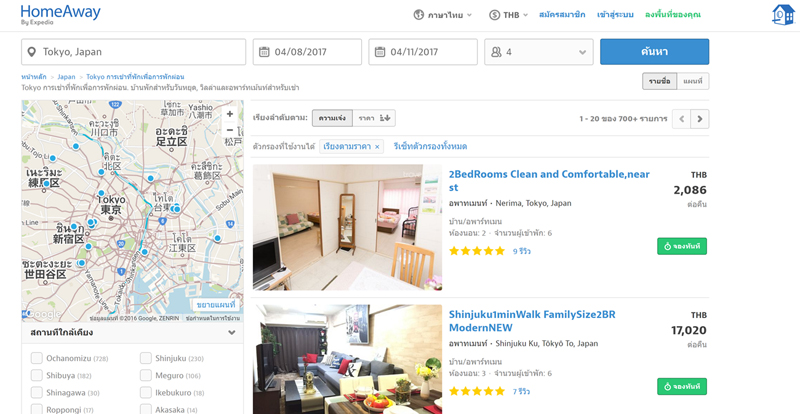Collapse the nearby places filter section

(231, 333)
